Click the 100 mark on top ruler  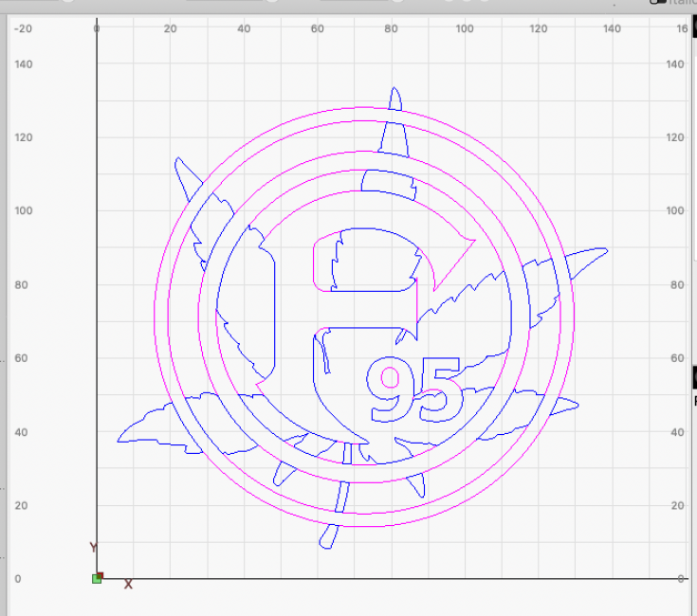tap(465, 28)
